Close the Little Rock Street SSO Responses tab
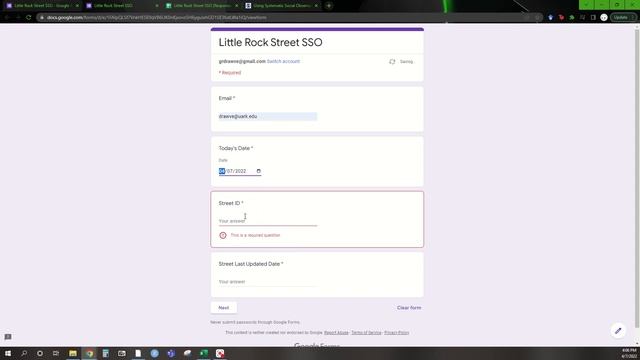Screen dimensions: 640x360 tap(236, 6)
